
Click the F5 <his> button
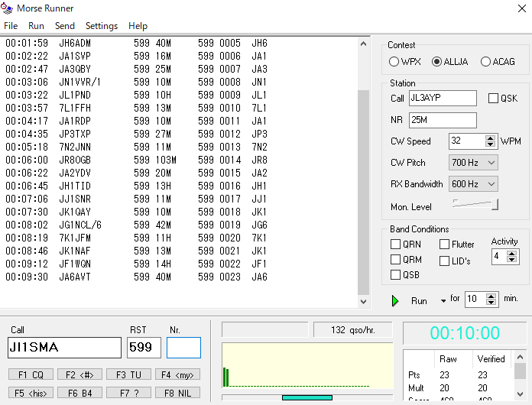[31, 393]
